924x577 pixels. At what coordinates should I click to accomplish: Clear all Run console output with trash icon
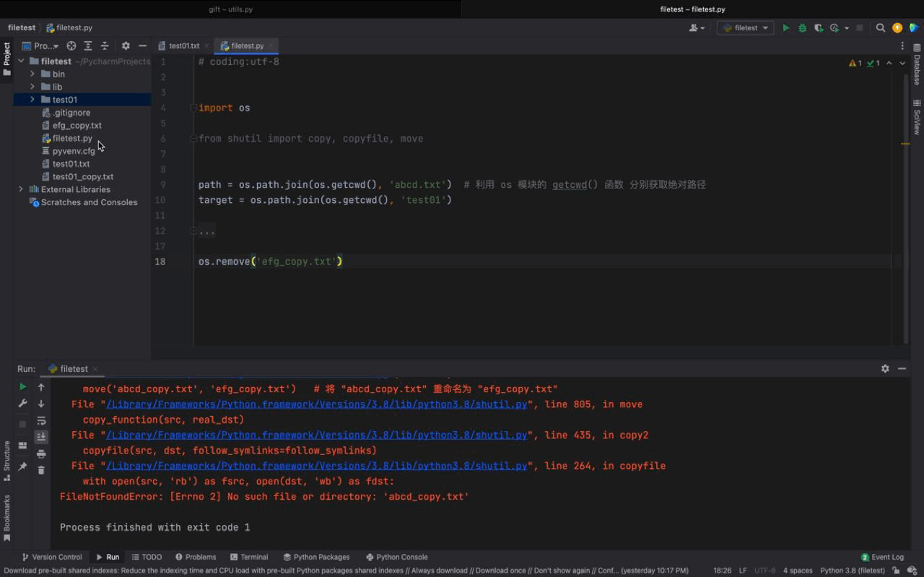(41, 470)
